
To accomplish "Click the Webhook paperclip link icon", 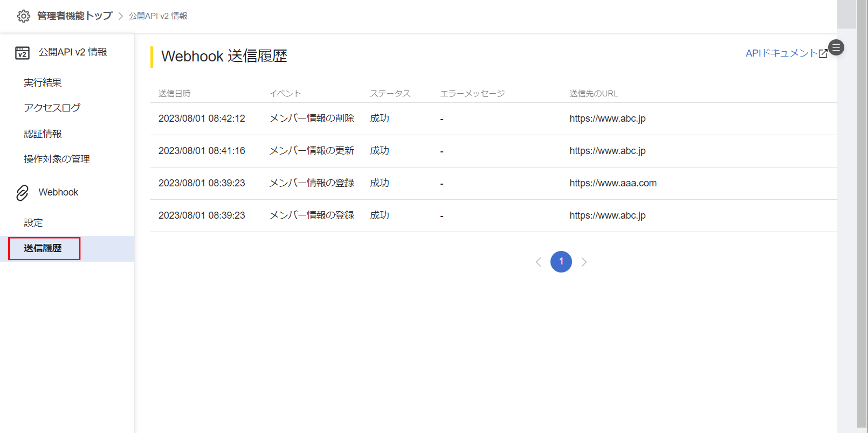I will click(x=22, y=193).
